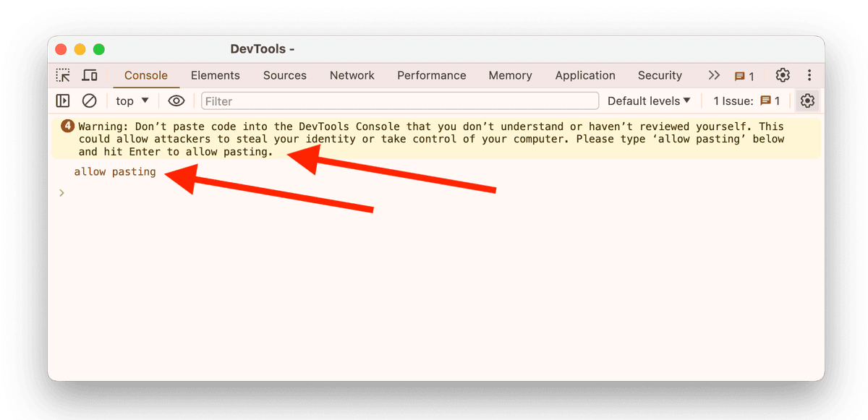Open DevTools settings gear in tab bar
Image resolution: width=868 pixels, height=420 pixels.
[783, 75]
